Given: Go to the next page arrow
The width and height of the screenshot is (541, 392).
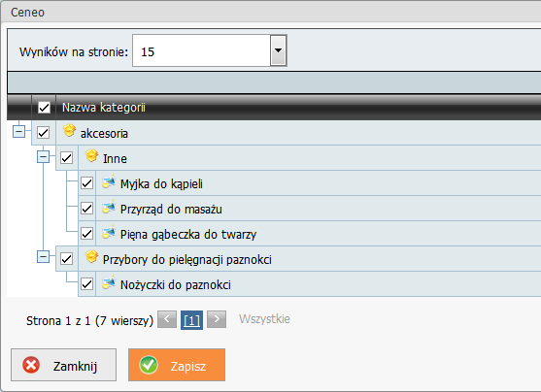Looking at the screenshot, I should 217,319.
